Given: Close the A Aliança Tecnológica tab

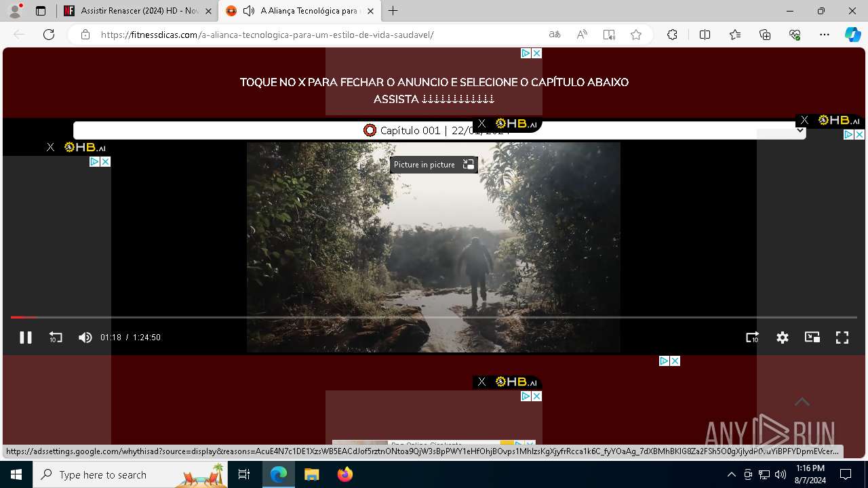Looking at the screenshot, I should pyautogui.click(x=370, y=11).
